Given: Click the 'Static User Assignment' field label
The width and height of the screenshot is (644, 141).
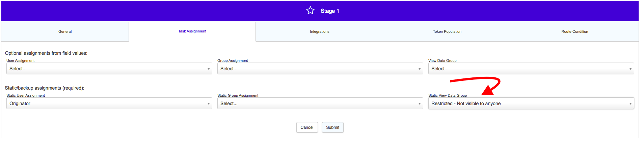Looking at the screenshot, I should coord(26,95).
